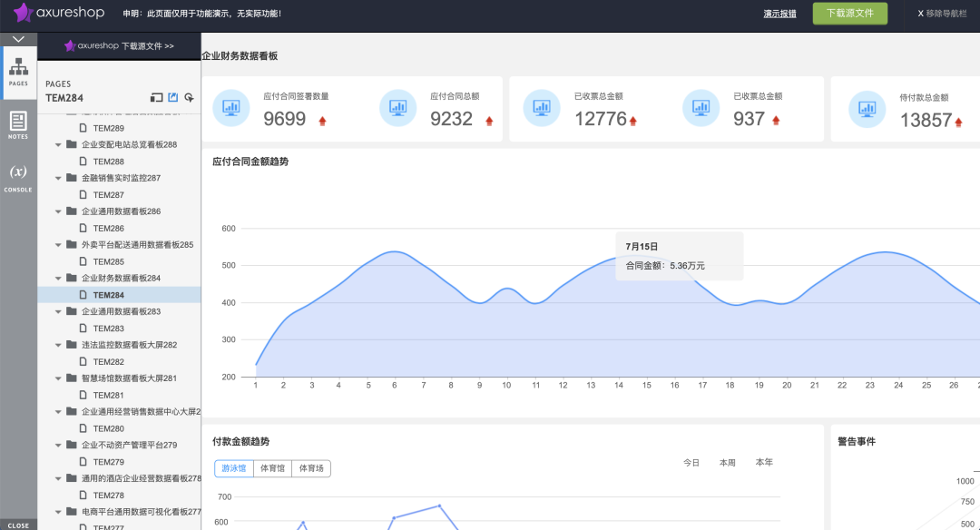Open the Notes panel icon
This screenshot has width=980, height=530.
coord(18,125)
